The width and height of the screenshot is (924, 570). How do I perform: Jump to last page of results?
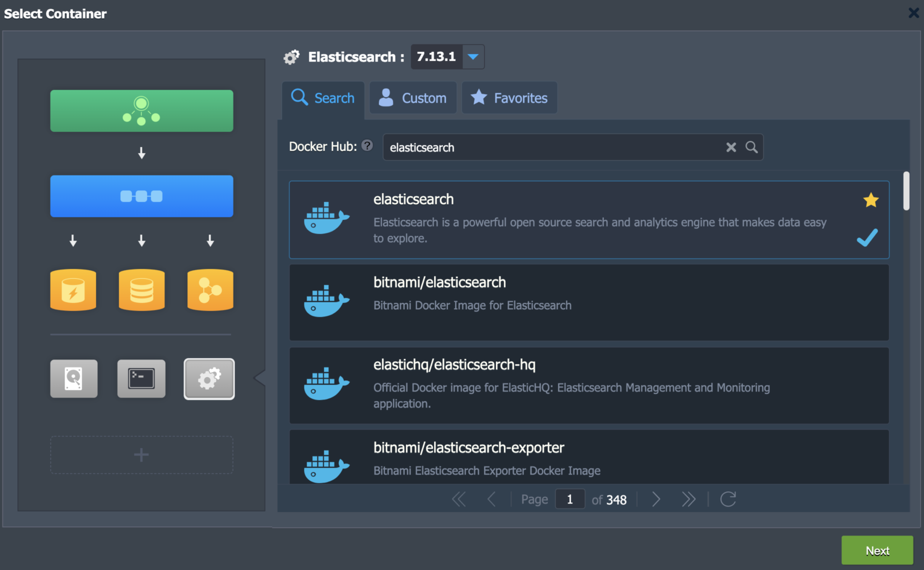(688, 499)
